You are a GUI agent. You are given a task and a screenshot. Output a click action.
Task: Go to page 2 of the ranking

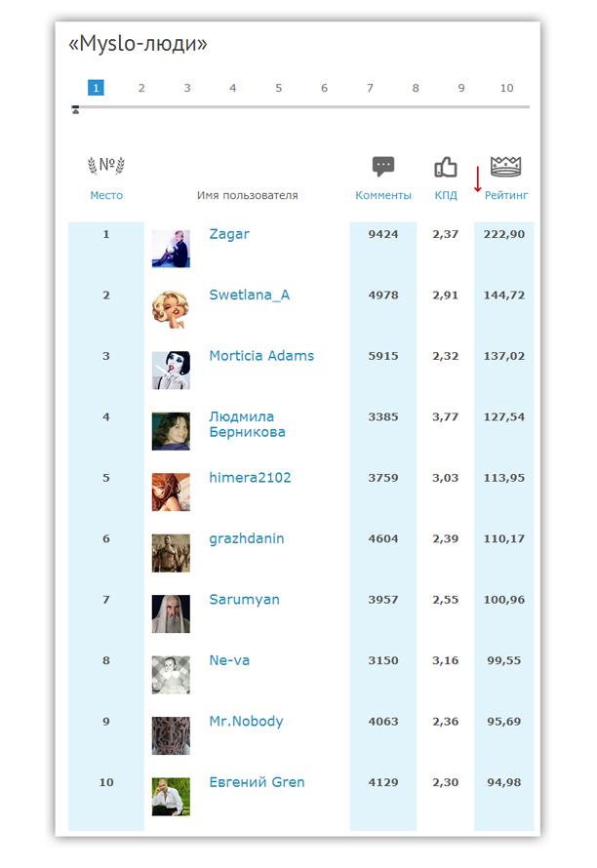point(141,88)
